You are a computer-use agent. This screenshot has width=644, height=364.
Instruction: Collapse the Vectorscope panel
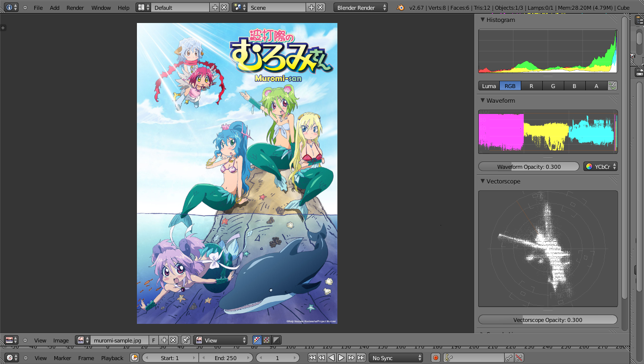point(483,181)
